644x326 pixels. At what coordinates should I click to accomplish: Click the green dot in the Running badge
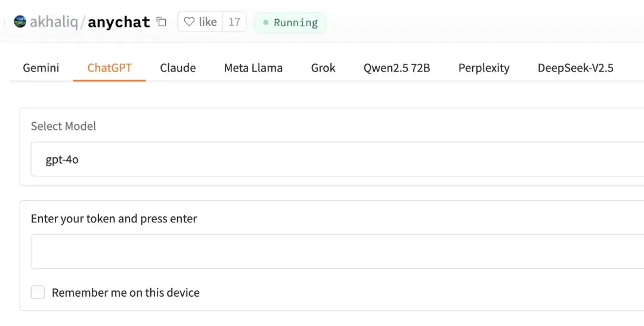pyautogui.click(x=266, y=23)
